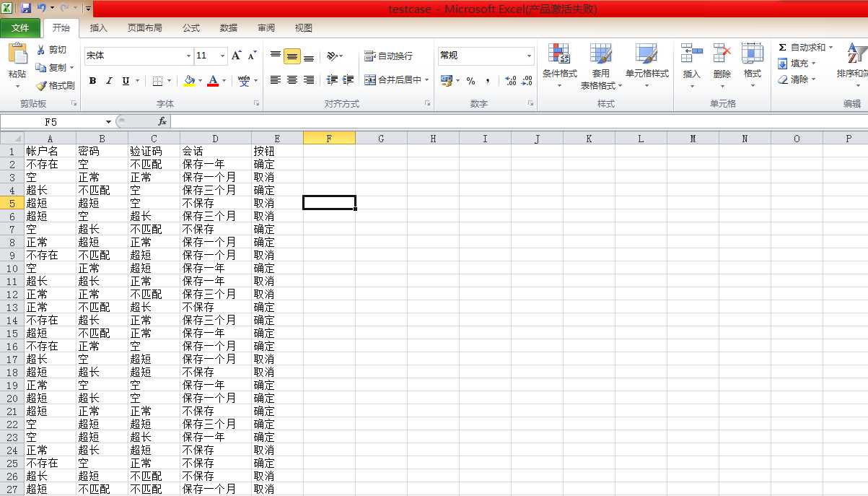Click the Name Box showing F5
The height and width of the screenshot is (496, 868).
click(x=51, y=122)
